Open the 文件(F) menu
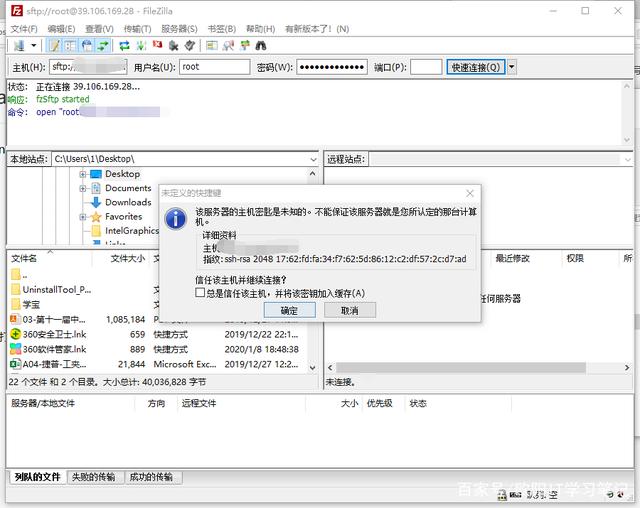Image resolution: width=640 pixels, height=508 pixels. 24,29
